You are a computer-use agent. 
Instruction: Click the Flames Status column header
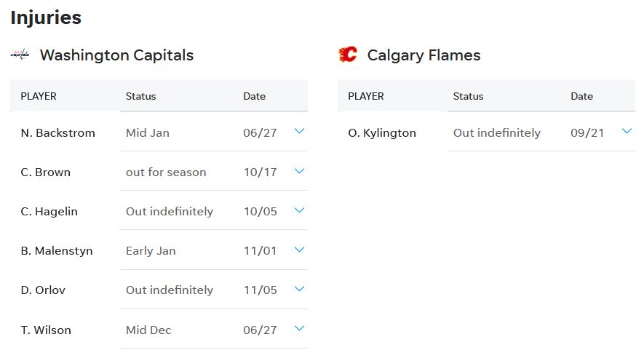(468, 96)
